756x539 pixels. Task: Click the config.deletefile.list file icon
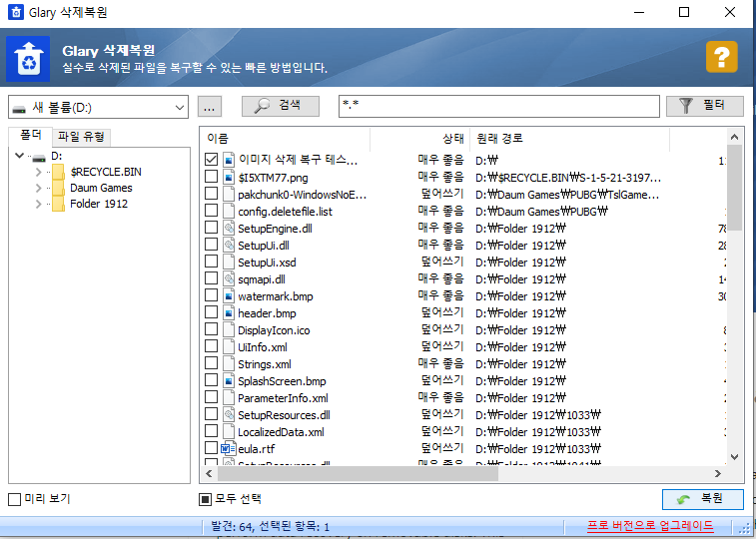229,211
